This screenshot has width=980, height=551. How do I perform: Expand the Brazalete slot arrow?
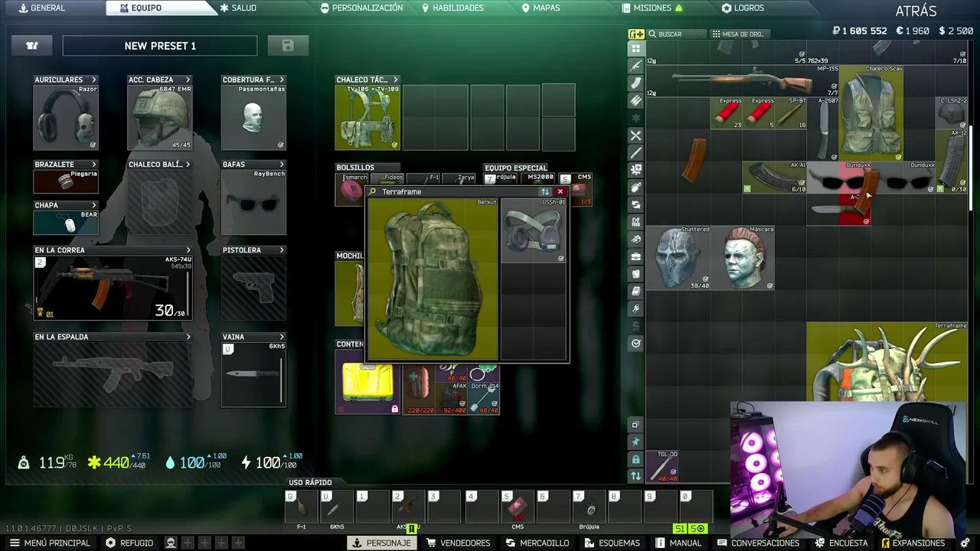click(x=94, y=165)
